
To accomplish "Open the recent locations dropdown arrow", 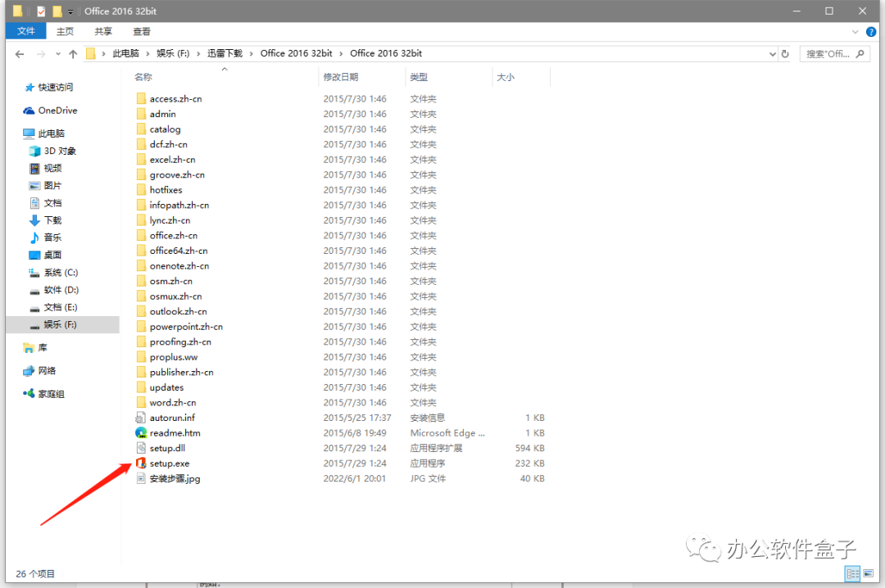I will (57, 54).
